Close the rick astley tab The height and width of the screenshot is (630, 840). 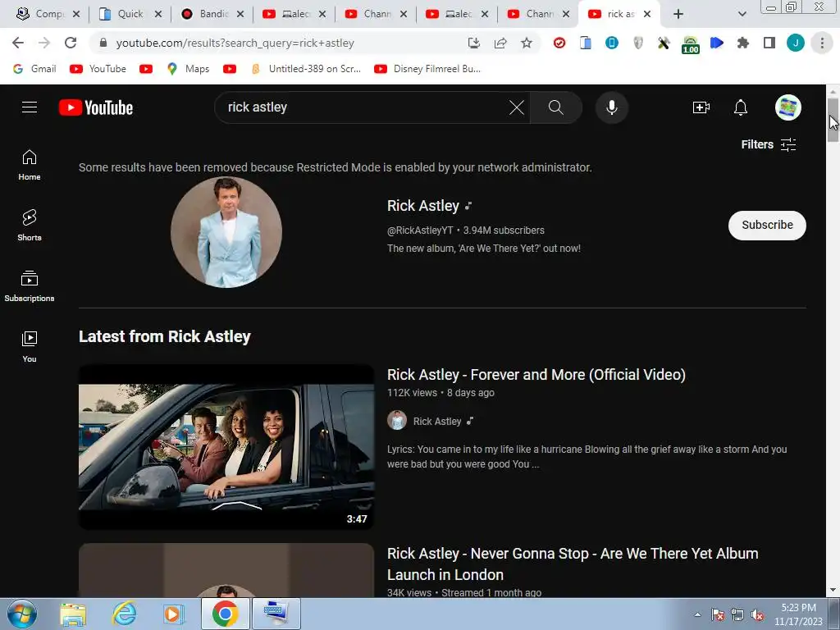click(x=647, y=14)
